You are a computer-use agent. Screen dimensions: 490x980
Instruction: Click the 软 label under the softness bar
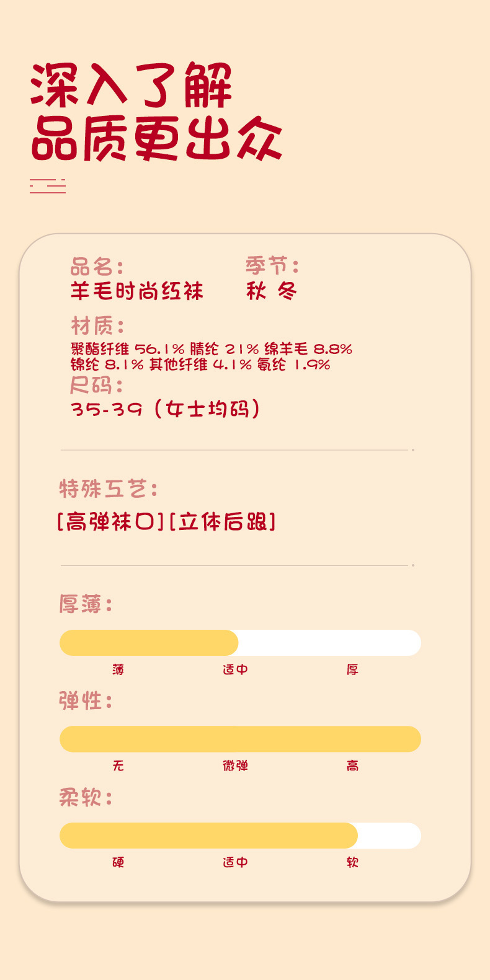(352, 862)
